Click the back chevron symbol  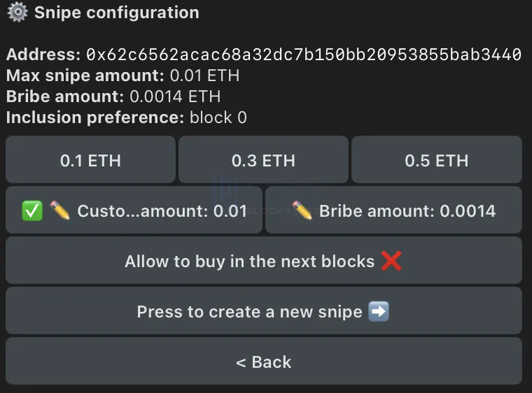click(241, 362)
